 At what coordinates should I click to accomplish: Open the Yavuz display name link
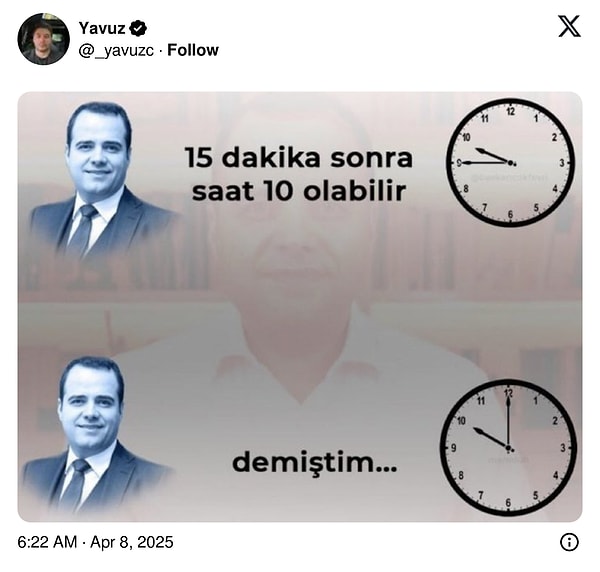point(102,28)
